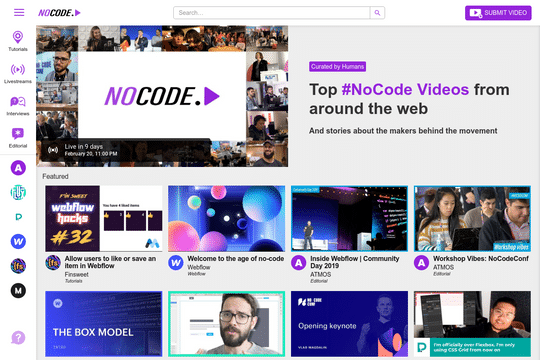Open Welcome to the age of no-code title

pos(236,258)
